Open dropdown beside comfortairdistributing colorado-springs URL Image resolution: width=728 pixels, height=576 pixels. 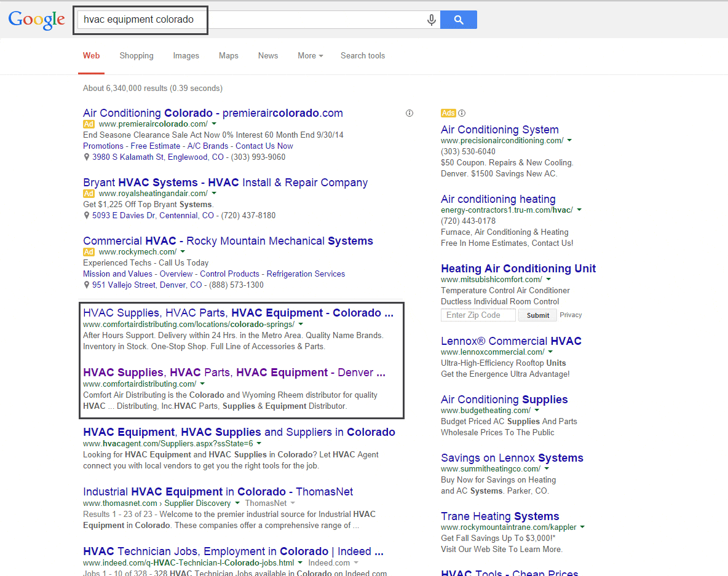pyautogui.click(x=301, y=324)
